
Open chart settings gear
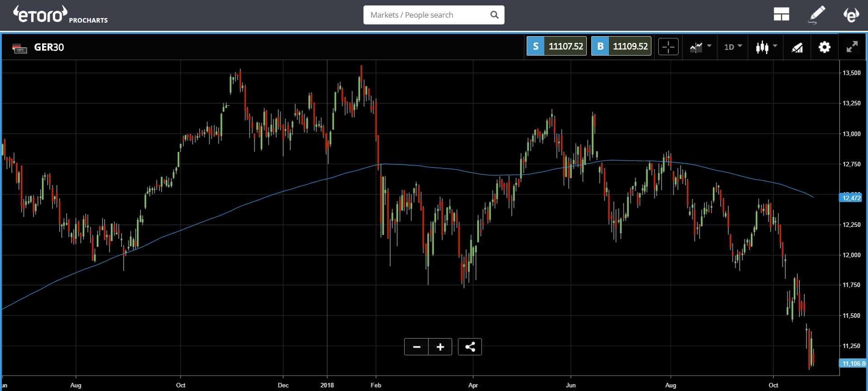tap(825, 47)
